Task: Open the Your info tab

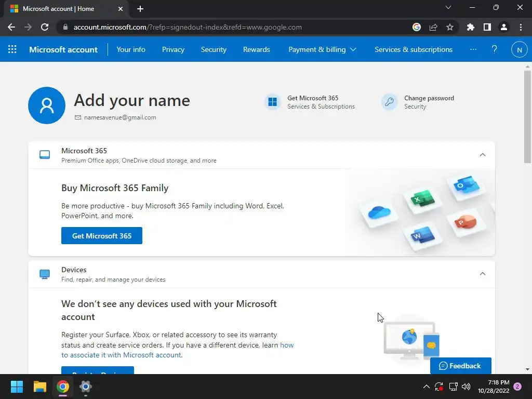Action: [x=131, y=49]
